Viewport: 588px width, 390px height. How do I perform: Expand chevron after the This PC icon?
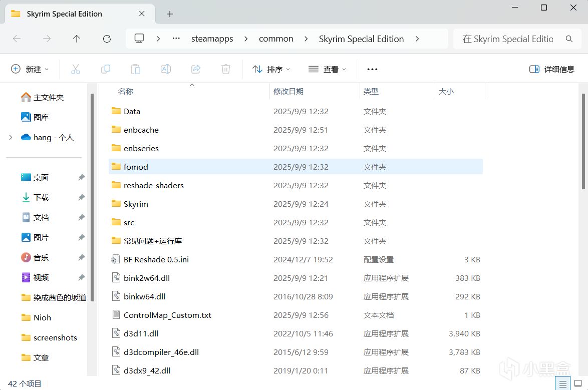pos(158,39)
